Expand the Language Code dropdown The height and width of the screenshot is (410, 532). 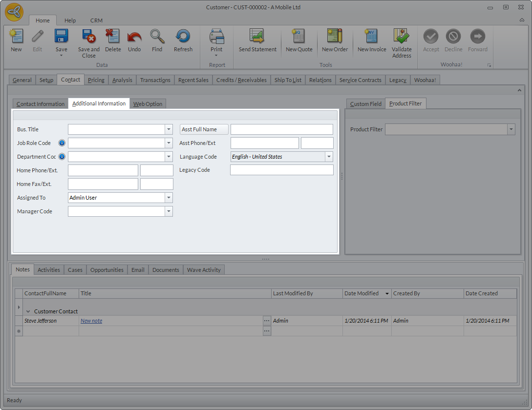(329, 157)
